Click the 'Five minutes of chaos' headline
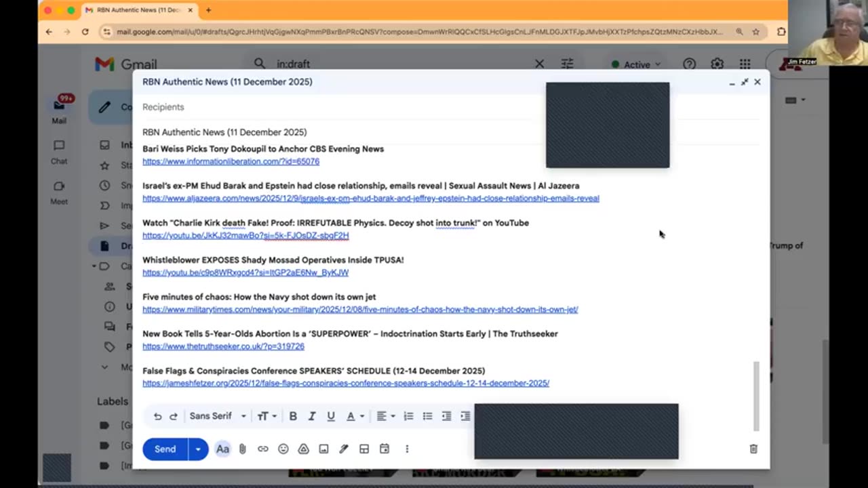868x488 pixels. coord(259,297)
